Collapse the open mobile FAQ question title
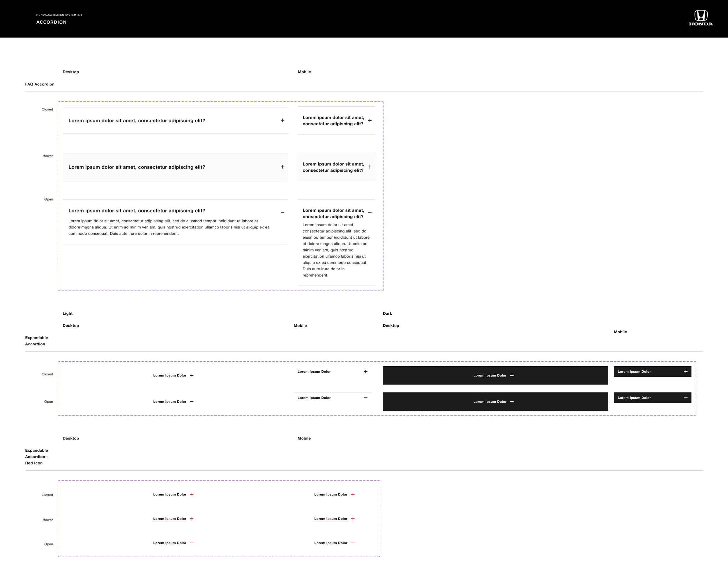Image resolution: width=728 pixels, height=577 pixels. click(x=333, y=214)
